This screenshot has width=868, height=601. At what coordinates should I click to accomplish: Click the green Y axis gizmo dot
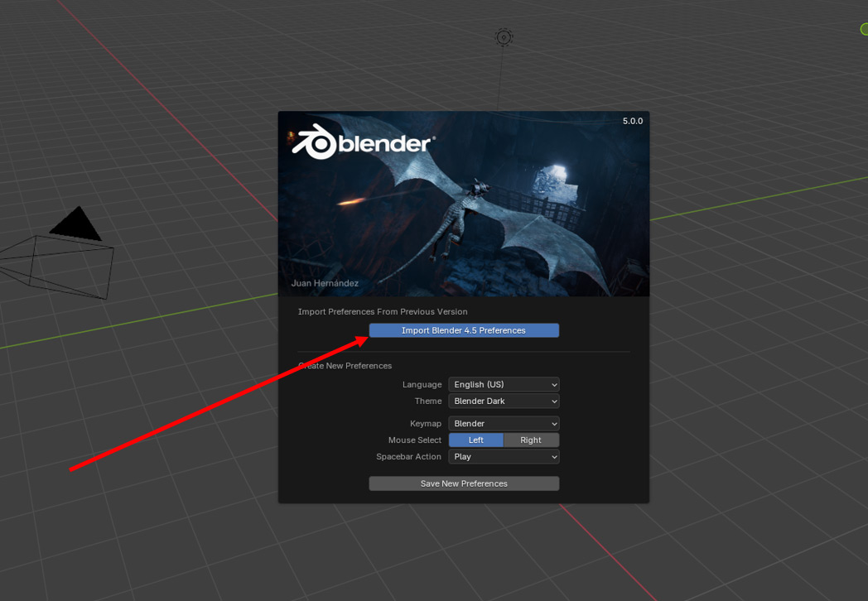coord(864,29)
